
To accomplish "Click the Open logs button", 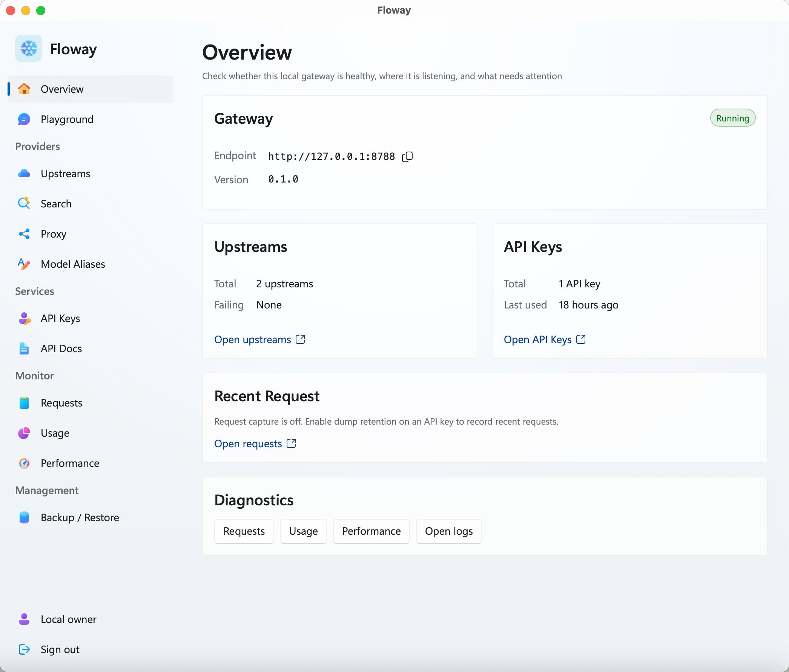I will (448, 531).
